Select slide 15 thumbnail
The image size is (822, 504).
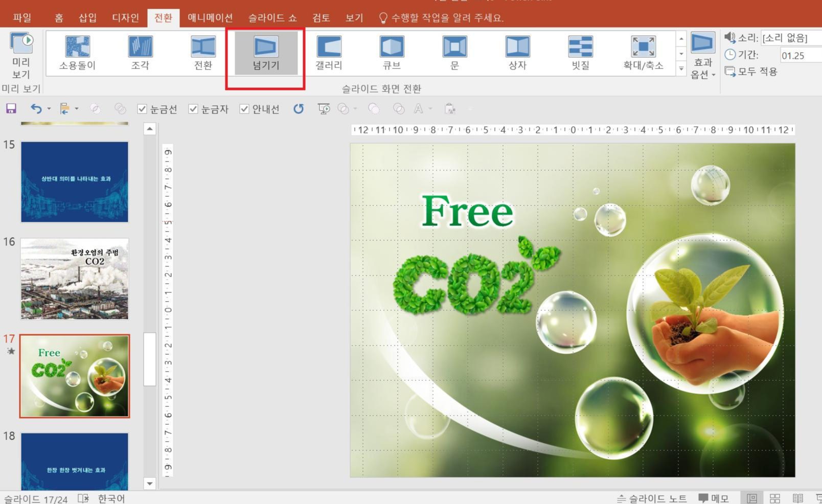pos(75,182)
